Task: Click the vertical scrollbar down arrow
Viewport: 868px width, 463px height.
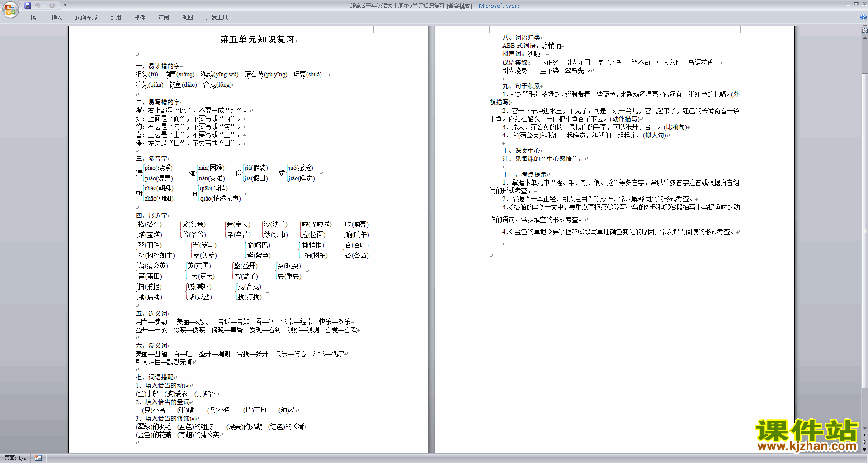Action: tap(865, 428)
